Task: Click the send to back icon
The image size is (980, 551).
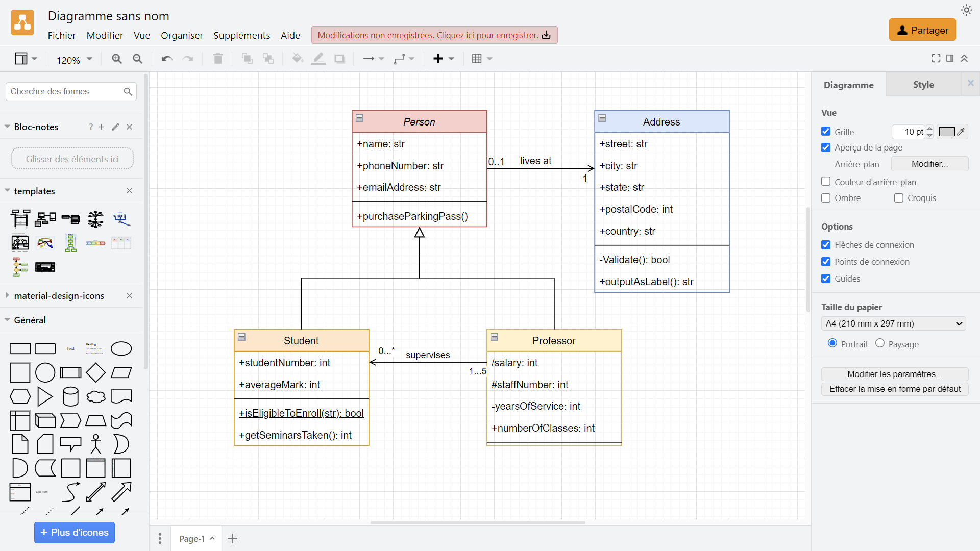Action: pyautogui.click(x=268, y=59)
